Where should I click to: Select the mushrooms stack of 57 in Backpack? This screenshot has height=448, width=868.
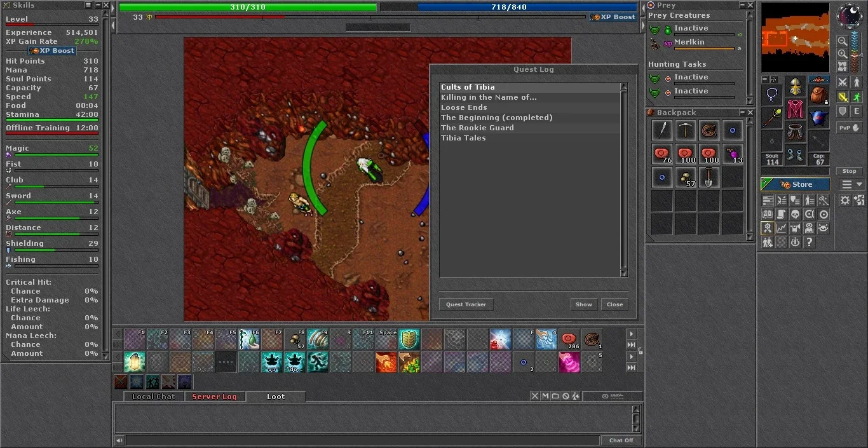point(686,178)
